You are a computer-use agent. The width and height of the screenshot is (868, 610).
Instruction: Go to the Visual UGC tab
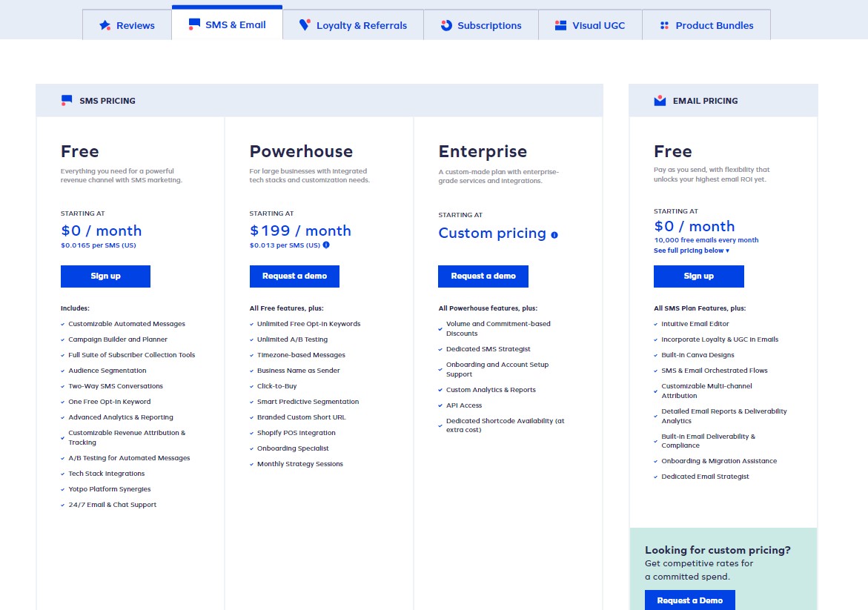click(590, 25)
